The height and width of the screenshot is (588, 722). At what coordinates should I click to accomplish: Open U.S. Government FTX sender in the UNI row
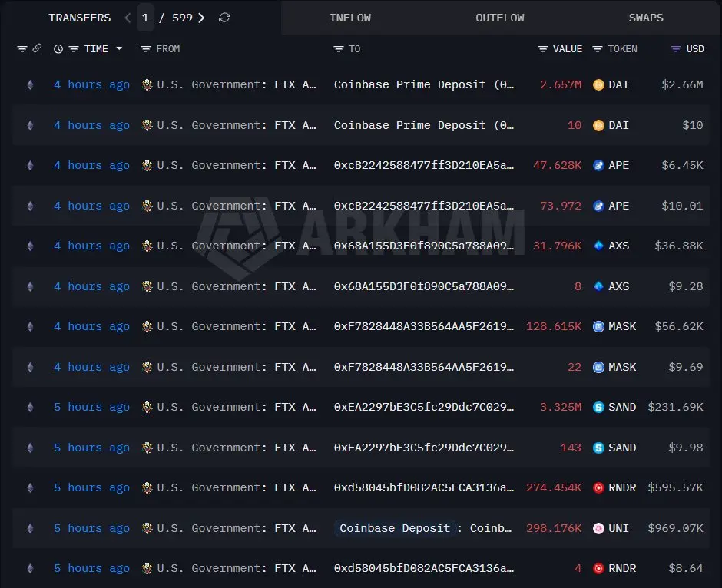(x=237, y=528)
